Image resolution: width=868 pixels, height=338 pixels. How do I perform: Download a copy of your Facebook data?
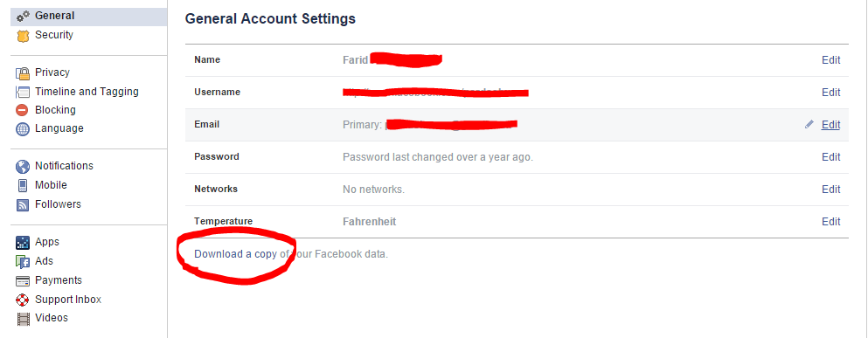tap(290, 254)
